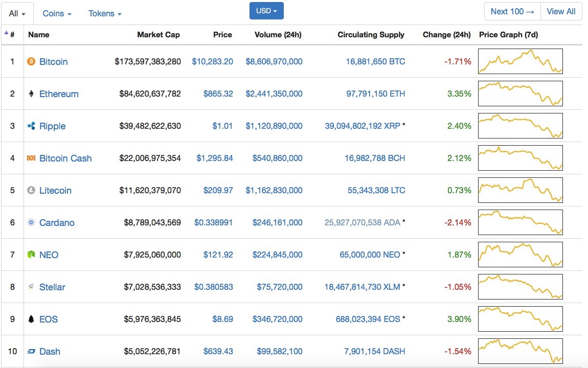Open Litecoin's 7d price graph

coord(521,190)
